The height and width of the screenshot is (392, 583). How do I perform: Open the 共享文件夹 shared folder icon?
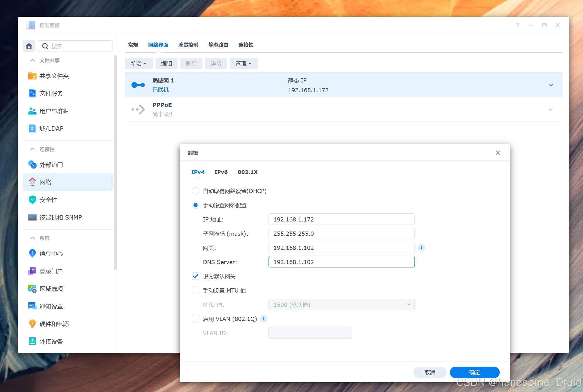click(x=32, y=76)
